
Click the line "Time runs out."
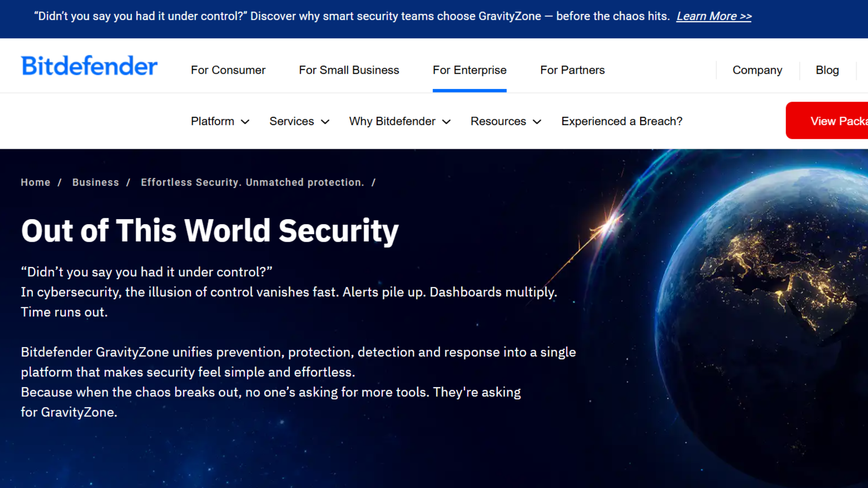click(64, 312)
